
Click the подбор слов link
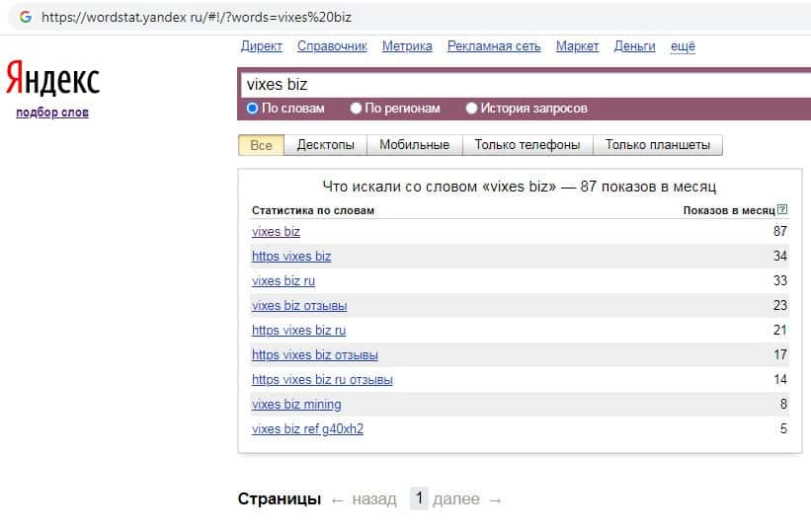click(x=52, y=113)
